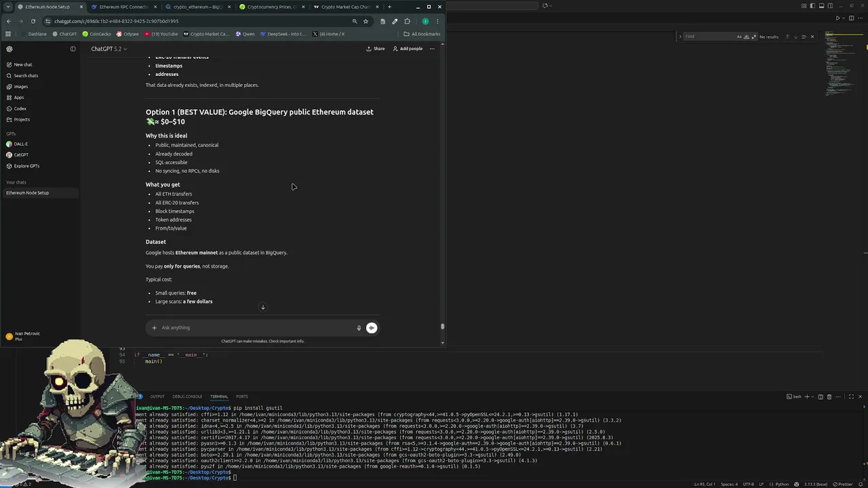Open the YouTube bookmark

pos(161,34)
